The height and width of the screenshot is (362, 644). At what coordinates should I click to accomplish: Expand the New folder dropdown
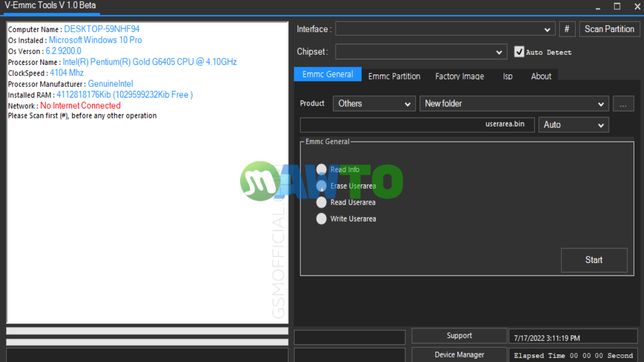pyautogui.click(x=514, y=104)
